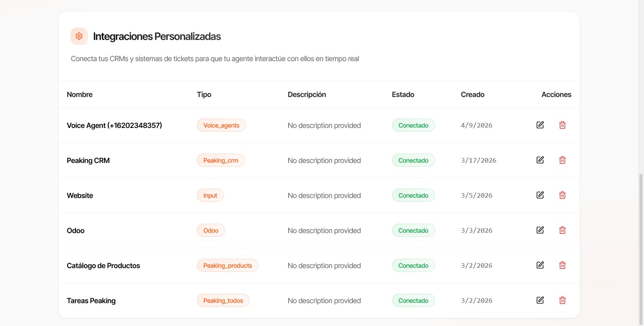The image size is (644, 326).
Task: Delete the Voice Agent integration
Action: (x=562, y=125)
